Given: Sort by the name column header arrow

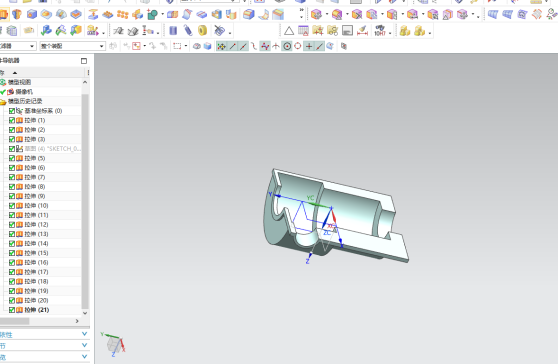Looking at the screenshot, I should pyautogui.click(x=15, y=73).
